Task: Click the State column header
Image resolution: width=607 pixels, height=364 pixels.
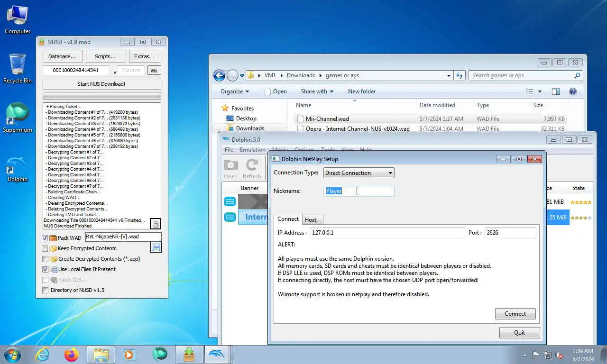Action: pos(579,188)
